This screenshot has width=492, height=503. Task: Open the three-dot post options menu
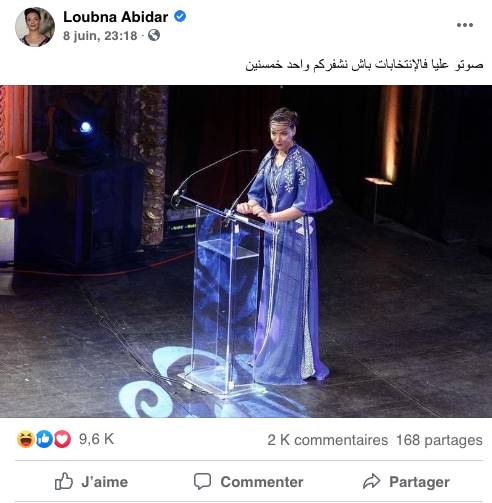[x=465, y=25]
